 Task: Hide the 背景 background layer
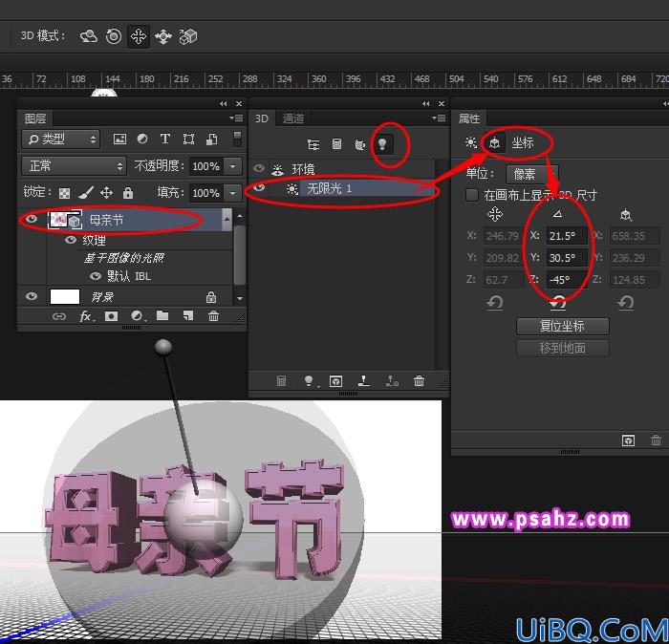click(x=32, y=296)
